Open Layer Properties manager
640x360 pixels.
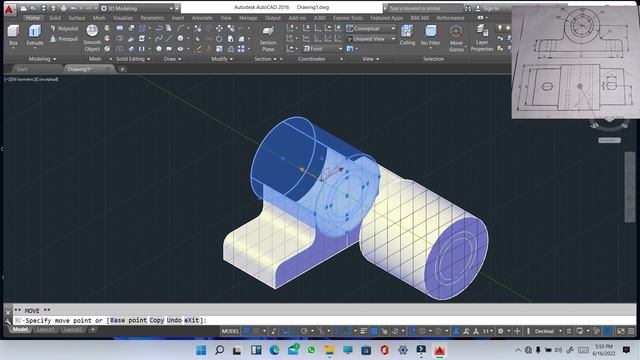(482, 38)
